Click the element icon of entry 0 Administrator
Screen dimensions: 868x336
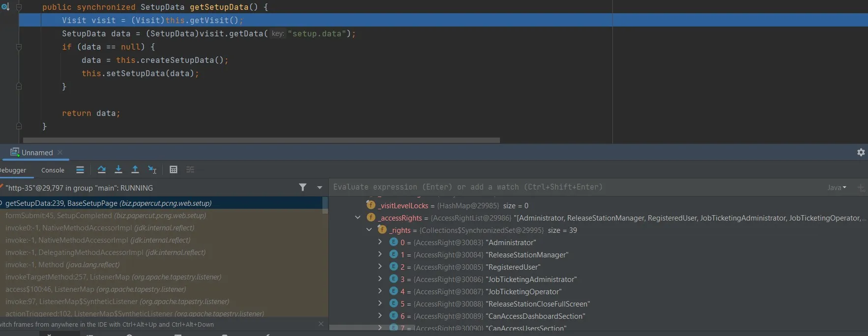(394, 242)
